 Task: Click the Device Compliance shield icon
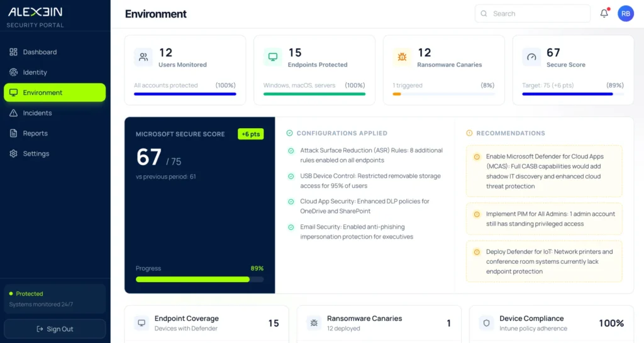tap(486, 323)
